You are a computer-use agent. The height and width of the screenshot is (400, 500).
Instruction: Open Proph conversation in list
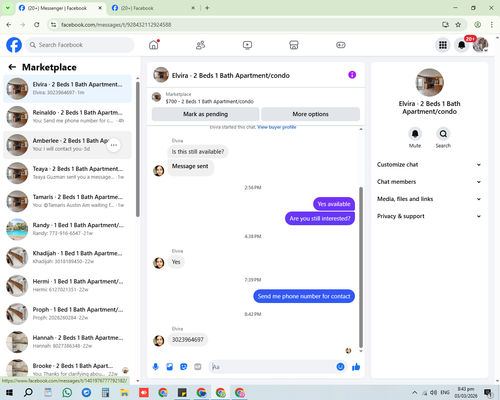pyautogui.click(x=67, y=314)
